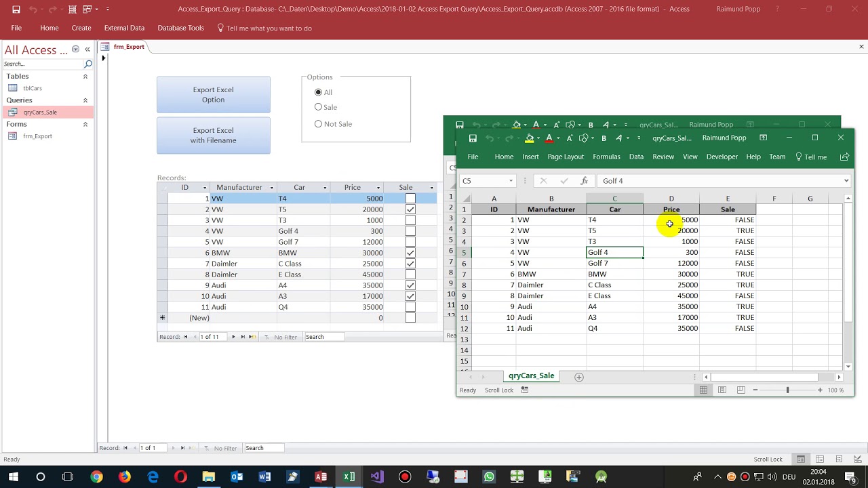The image size is (868, 488).
Task: Toggle Sale checkbox for Daimler E Class row
Action: (410, 274)
